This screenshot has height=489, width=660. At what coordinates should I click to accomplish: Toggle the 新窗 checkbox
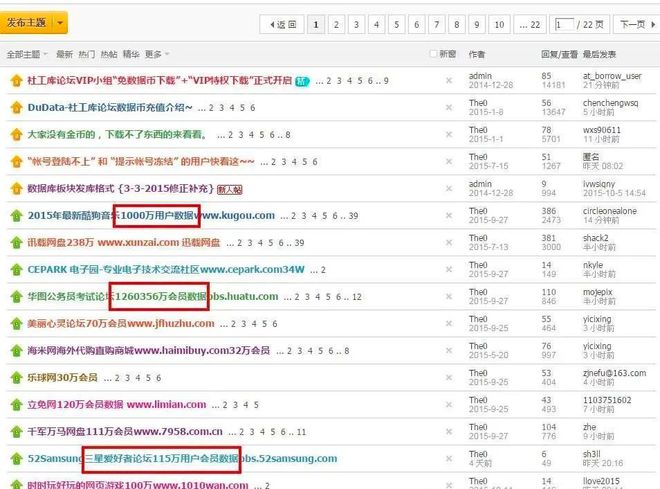tap(433, 54)
